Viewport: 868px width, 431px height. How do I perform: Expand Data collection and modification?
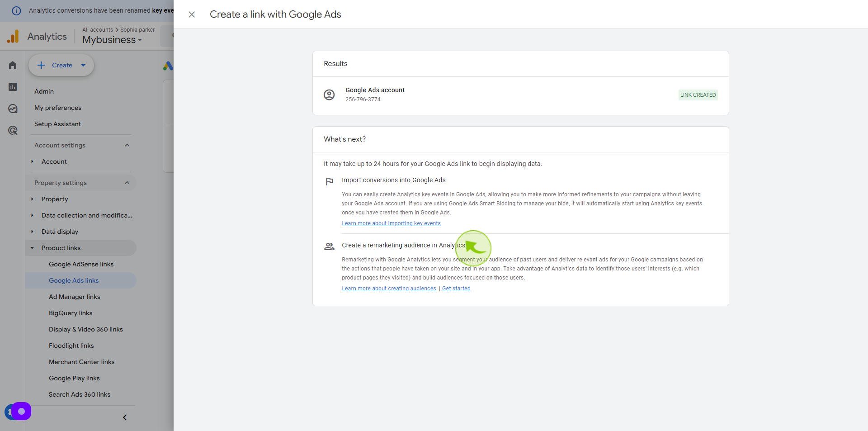pyautogui.click(x=32, y=215)
